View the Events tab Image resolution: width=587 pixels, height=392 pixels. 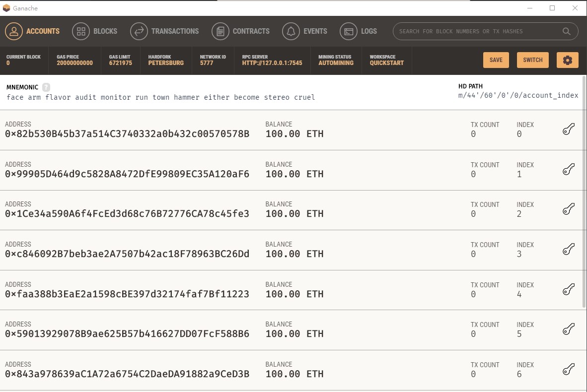(305, 31)
